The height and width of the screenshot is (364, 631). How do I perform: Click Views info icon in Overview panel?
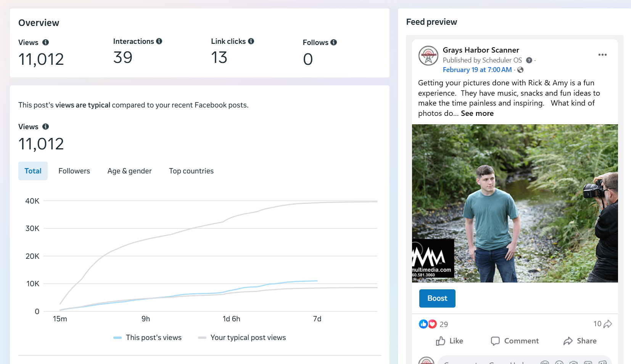pyautogui.click(x=45, y=42)
